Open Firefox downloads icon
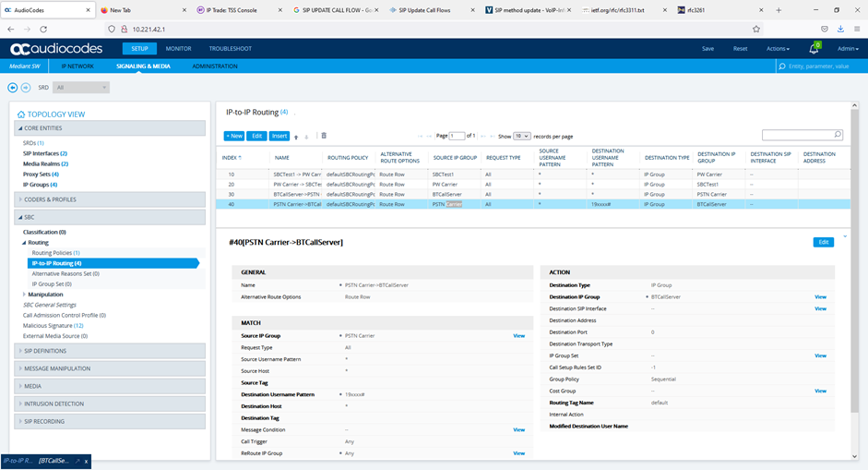 point(840,29)
